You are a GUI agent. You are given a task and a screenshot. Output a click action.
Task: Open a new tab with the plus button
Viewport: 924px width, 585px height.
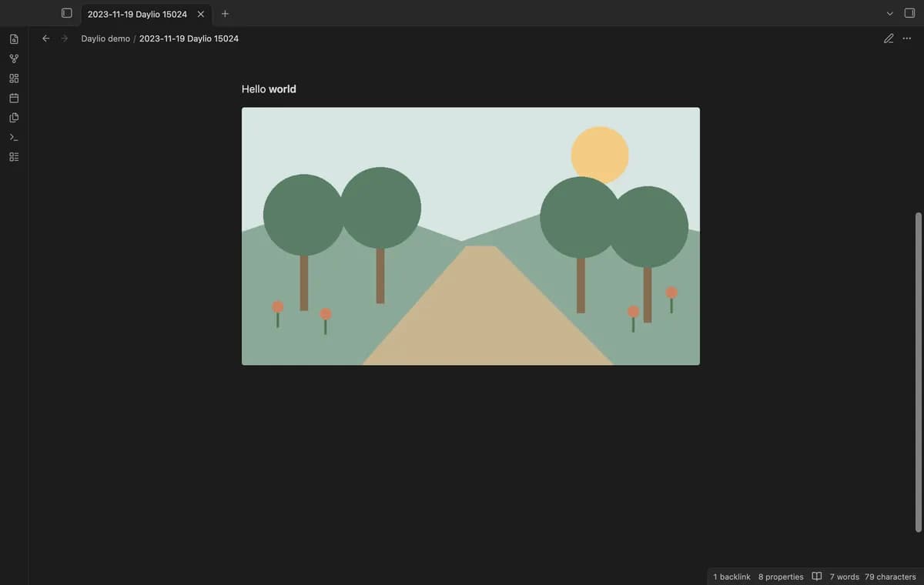[225, 14]
